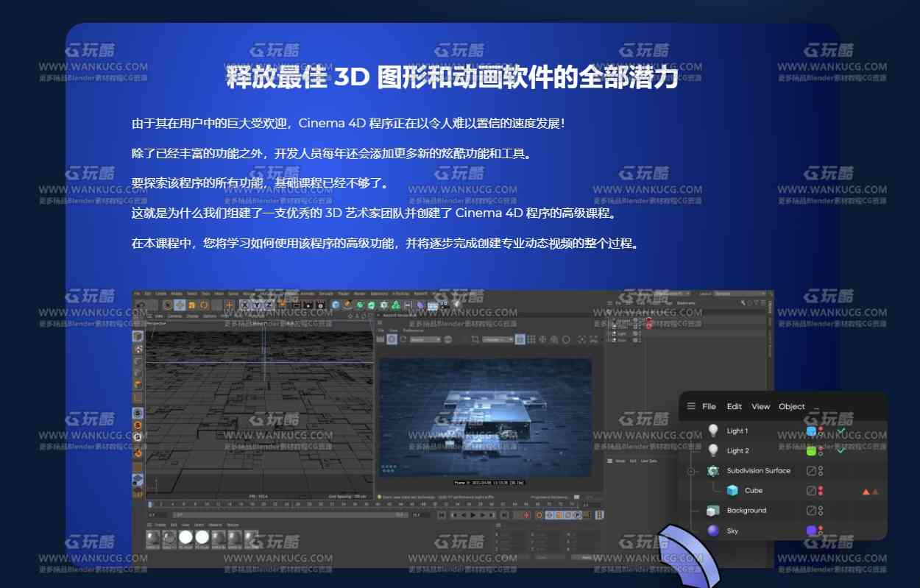Toggle Light 2 visibility dots

coord(821,450)
